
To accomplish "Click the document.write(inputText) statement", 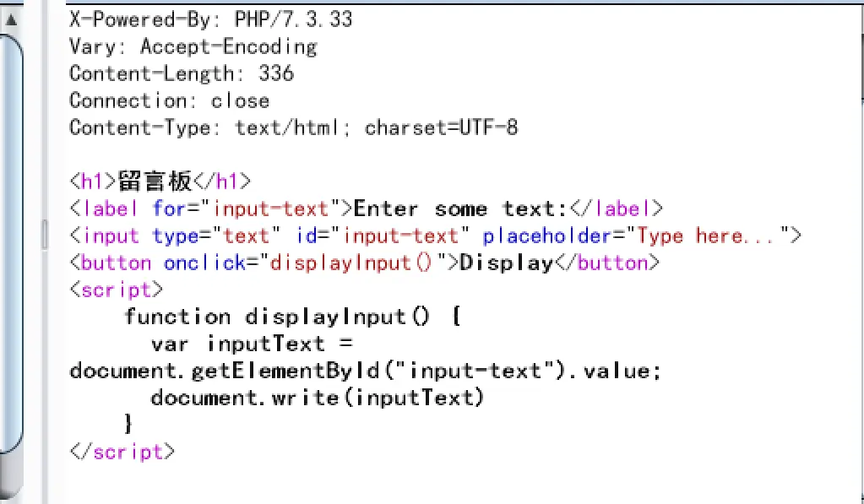I will pos(318,398).
